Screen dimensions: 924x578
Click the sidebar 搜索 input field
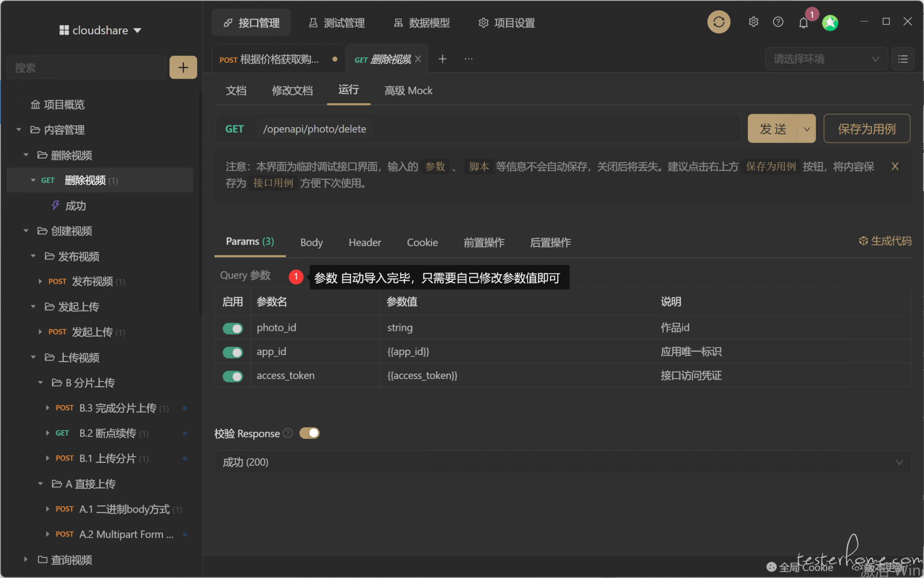click(87, 67)
